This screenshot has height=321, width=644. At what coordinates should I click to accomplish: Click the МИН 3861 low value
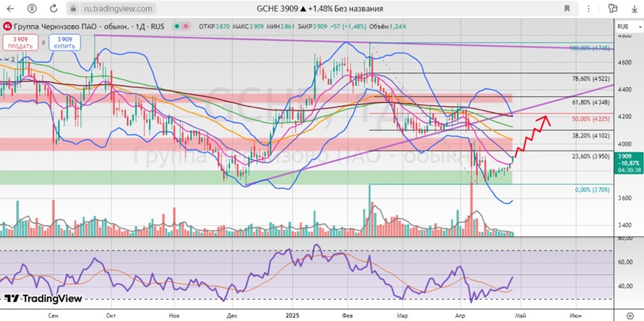pos(279,26)
